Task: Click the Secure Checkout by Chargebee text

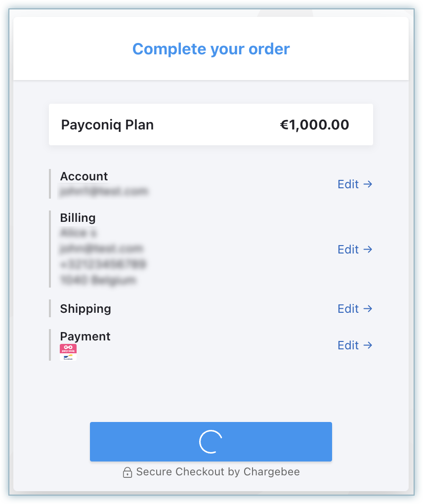Action: click(x=218, y=472)
